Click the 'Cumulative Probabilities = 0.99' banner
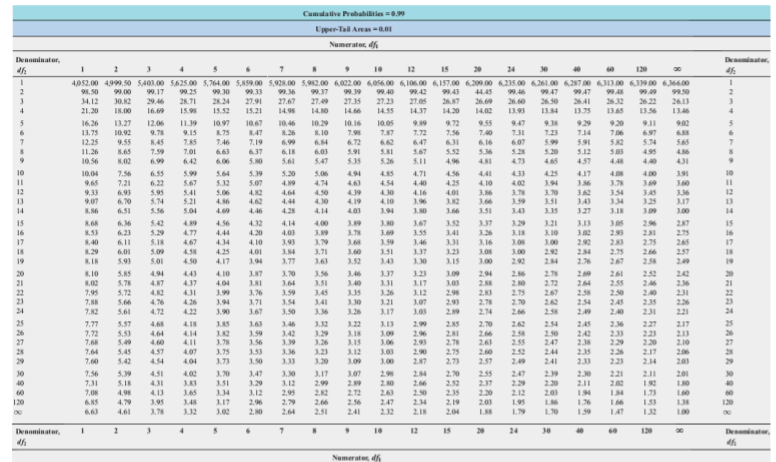 click(x=391, y=13)
